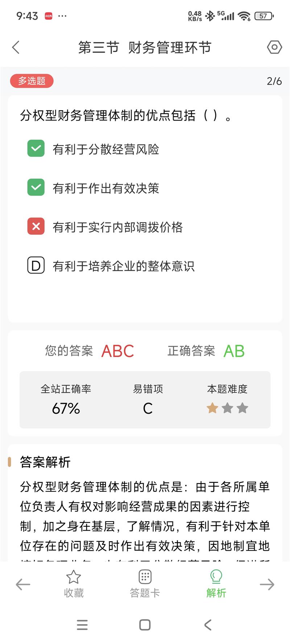Open the 答题卡 answer sheet icon

pyautogui.click(x=145, y=577)
